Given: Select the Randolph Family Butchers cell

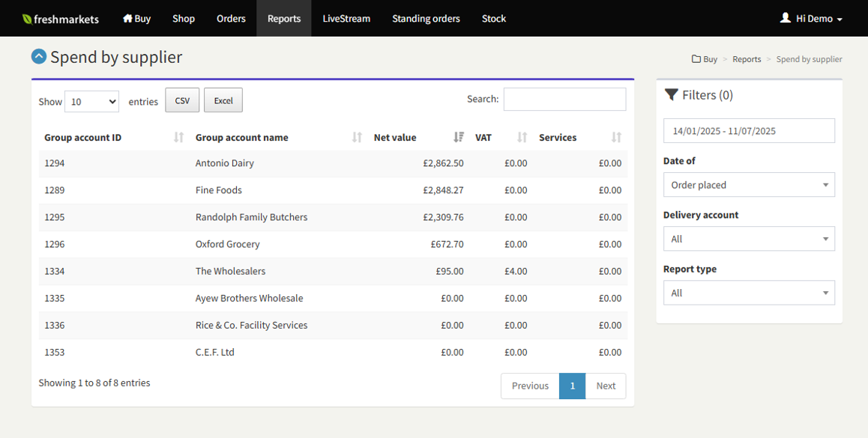Looking at the screenshot, I should (251, 217).
